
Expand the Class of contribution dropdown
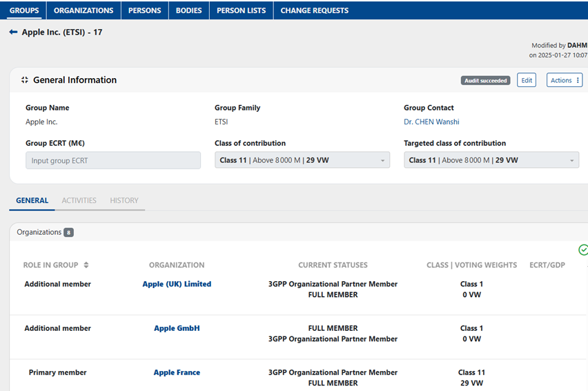pos(302,160)
